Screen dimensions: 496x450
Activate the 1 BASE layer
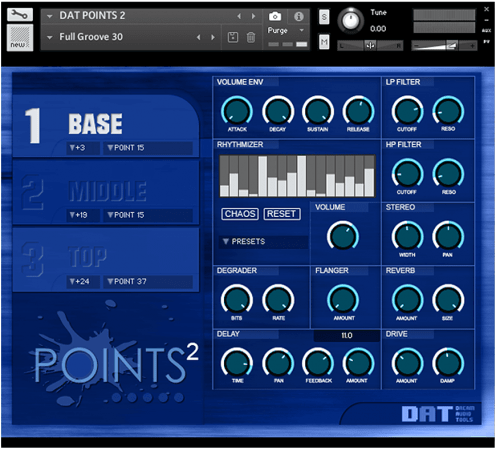(x=106, y=125)
